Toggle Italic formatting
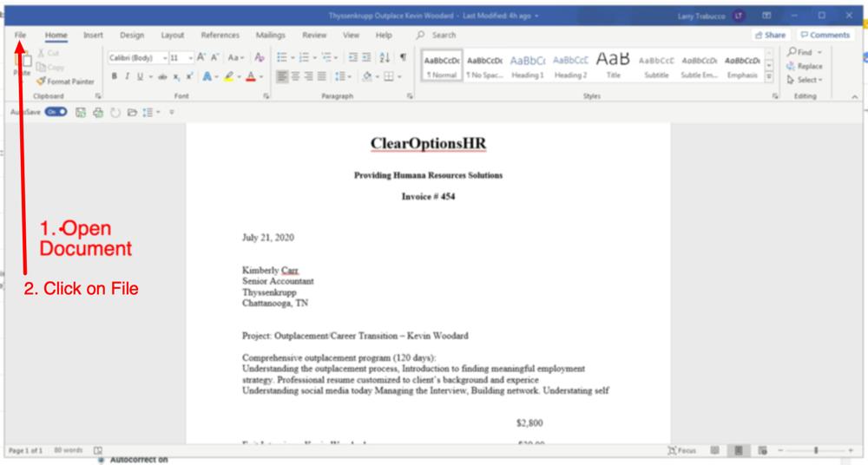This screenshot has height=465, width=868. point(127,76)
